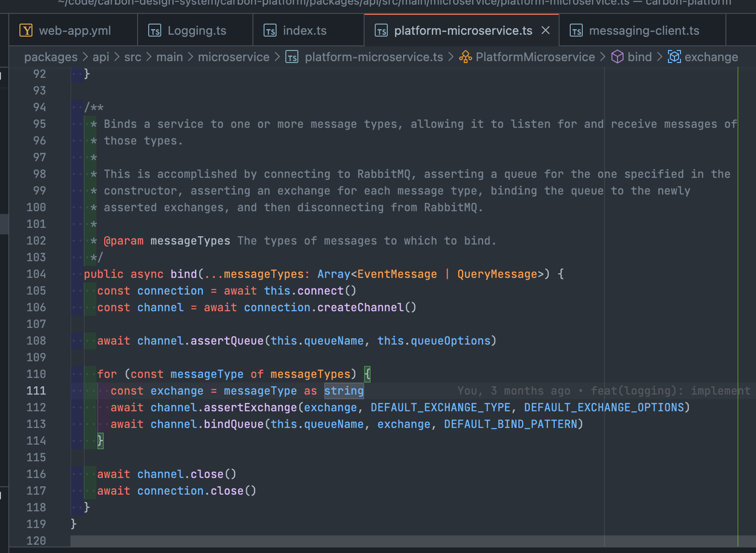The height and width of the screenshot is (553, 756).
Task: Click the TS icon on index.ts tab
Action: coord(270,31)
